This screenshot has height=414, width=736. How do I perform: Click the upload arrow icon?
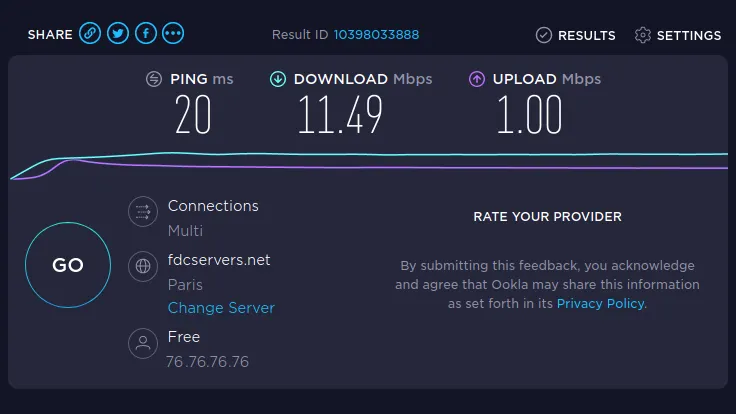476,79
